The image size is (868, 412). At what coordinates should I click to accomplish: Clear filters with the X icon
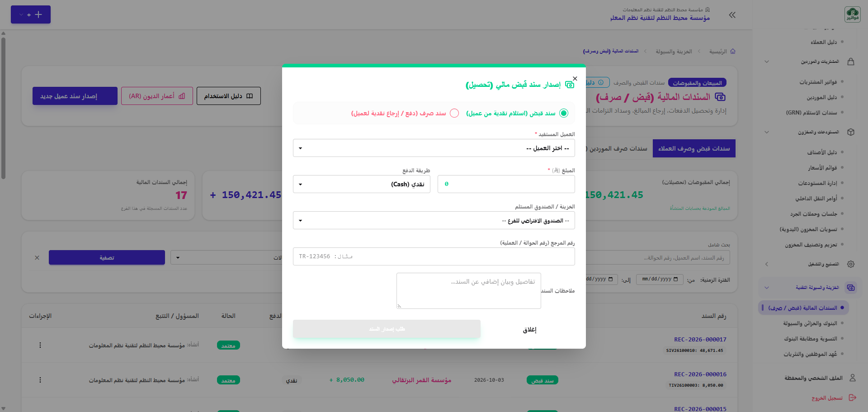pos(37,257)
